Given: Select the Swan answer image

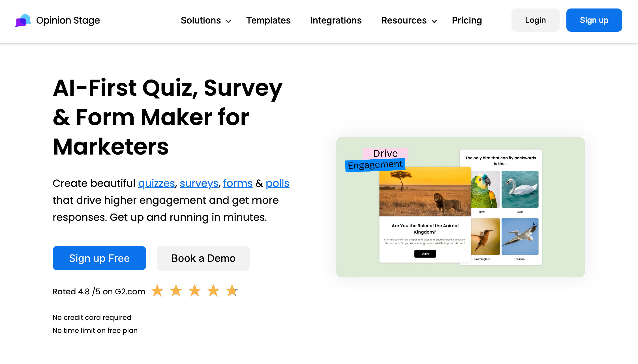Looking at the screenshot, I should tap(520, 189).
